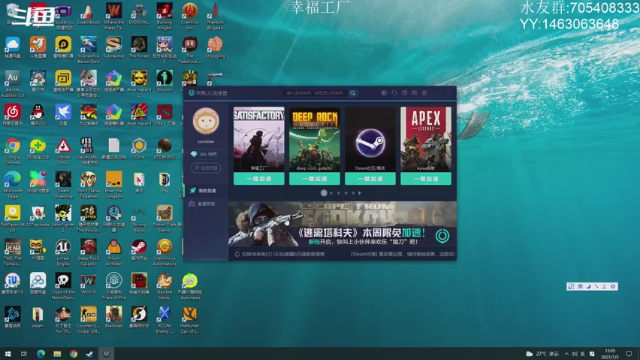Open Don't Starve Together desktop shortcut
This screenshot has height=360, width=640.
pos(89,184)
